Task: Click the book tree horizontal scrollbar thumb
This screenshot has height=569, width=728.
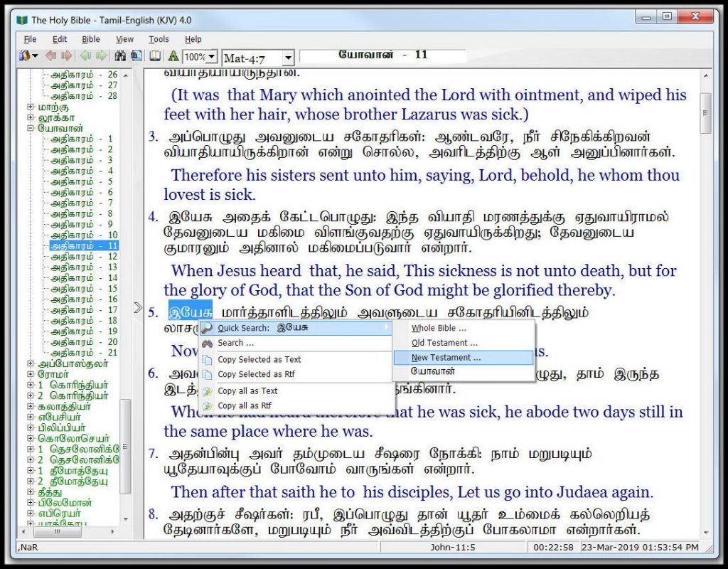Action: 58,531
